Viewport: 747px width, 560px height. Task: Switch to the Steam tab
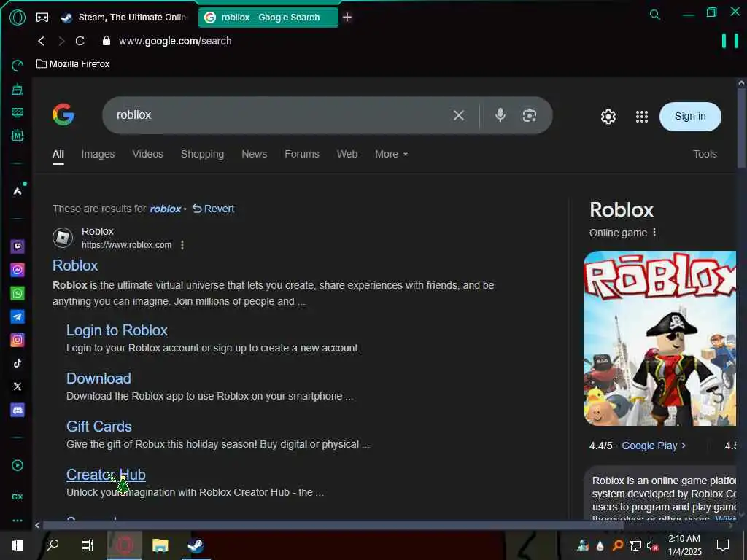pos(125,17)
